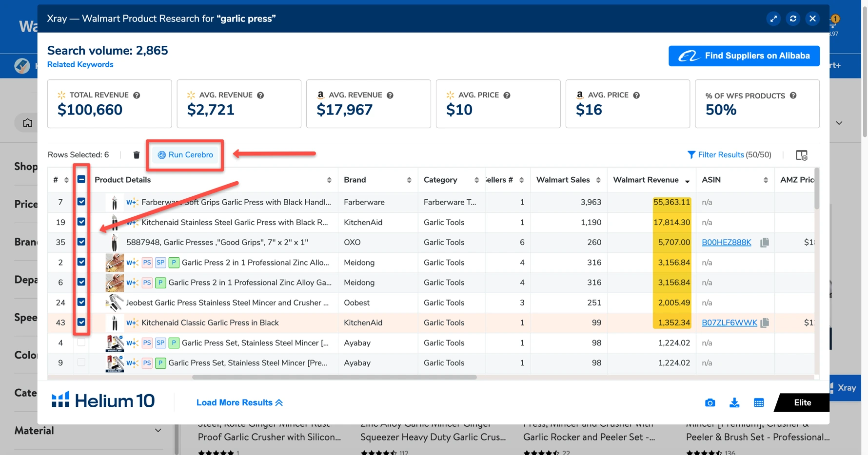Click Find Suppliers on Alibaba

pyautogui.click(x=743, y=56)
